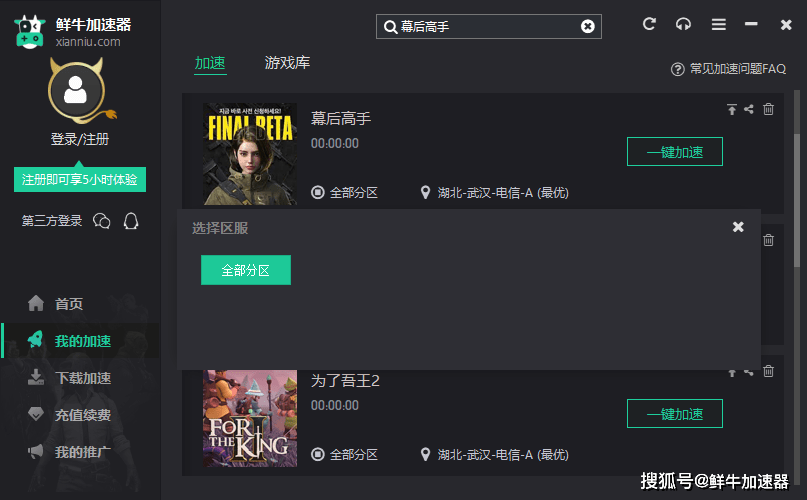Open node selector for 幕后高手 湖北-武汉-电信-A
This screenshot has width=807, height=500.
(x=495, y=193)
